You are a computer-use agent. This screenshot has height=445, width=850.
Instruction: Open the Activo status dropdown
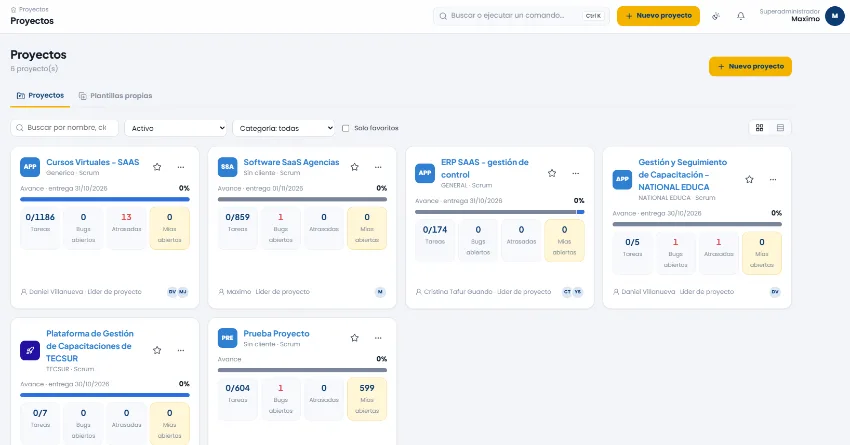pyautogui.click(x=175, y=128)
